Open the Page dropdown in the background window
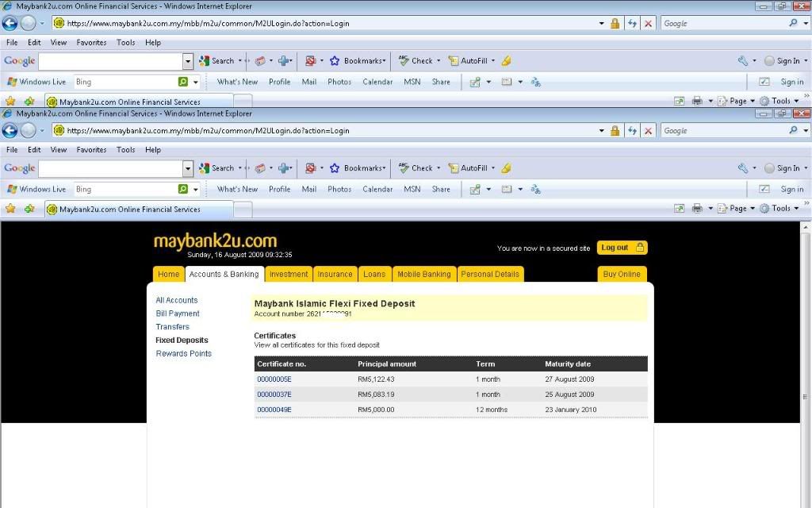Image resolution: width=812 pixels, height=508 pixels. 753,101
